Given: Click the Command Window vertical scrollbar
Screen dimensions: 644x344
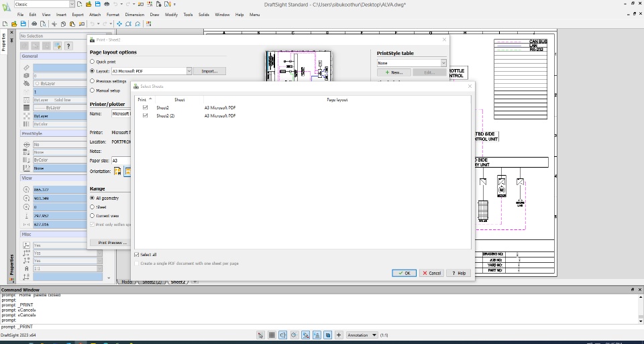Looking at the screenshot, I should 641,308.
